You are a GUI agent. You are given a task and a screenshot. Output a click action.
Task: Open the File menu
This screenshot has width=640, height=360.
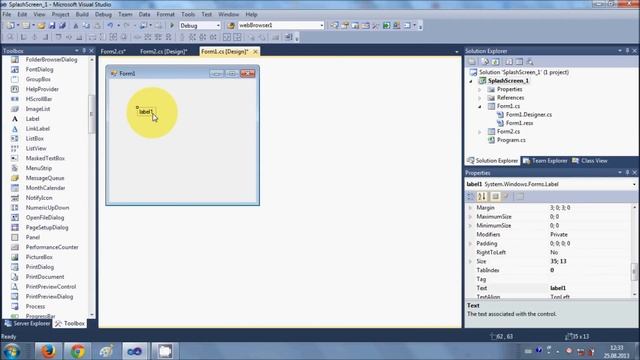[7, 14]
